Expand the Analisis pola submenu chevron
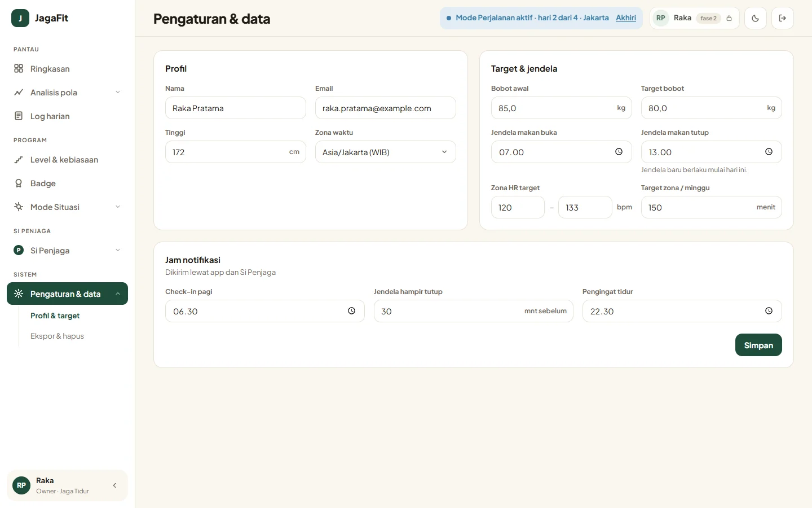The width and height of the screenshot is (812, 508). 118,93
